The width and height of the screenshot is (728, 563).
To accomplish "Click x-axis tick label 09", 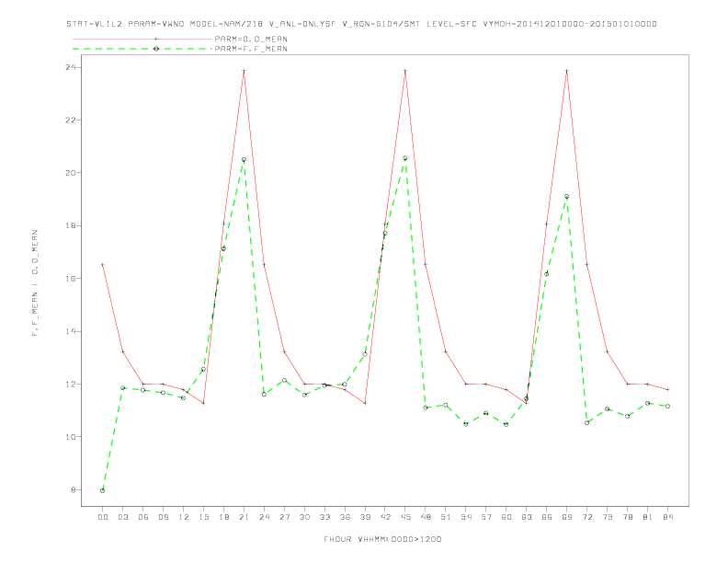I will click(163, 517).
